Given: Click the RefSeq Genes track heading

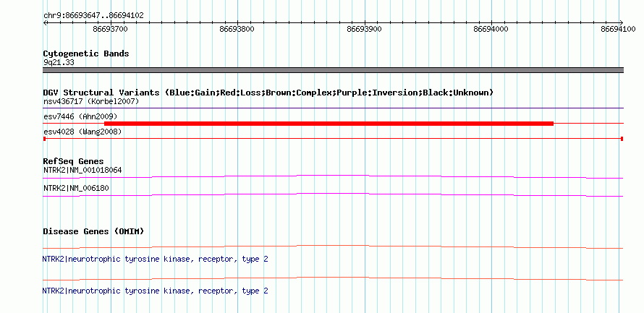Looking at the screenshot, I should point(74,161).
